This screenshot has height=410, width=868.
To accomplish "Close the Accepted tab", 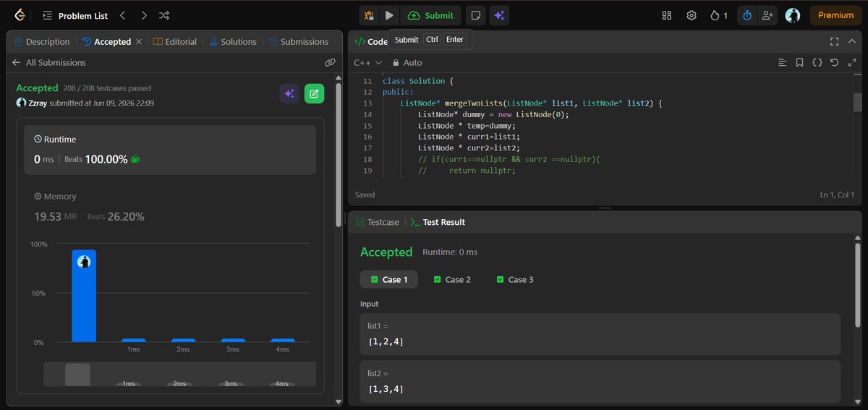I will [139, 42].
